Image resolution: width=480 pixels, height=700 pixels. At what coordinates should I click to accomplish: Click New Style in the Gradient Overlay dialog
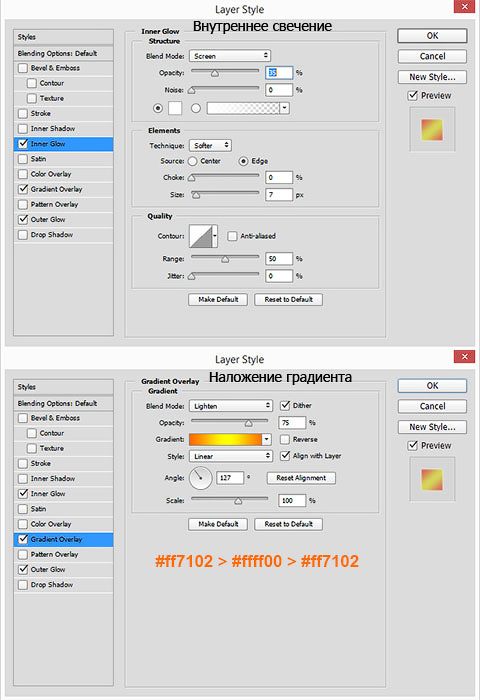pos(432,427)
